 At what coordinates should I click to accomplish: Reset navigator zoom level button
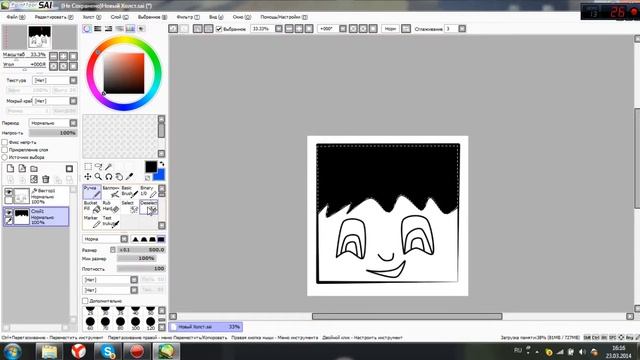click(x=73, y=56)
